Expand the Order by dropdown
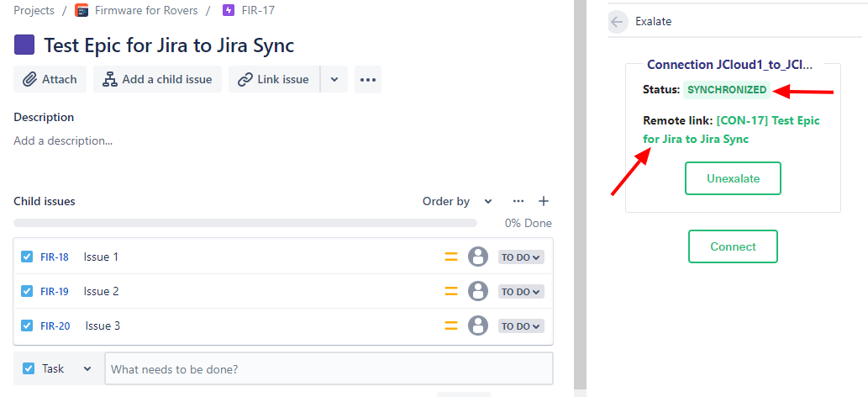Screen dimensions: 868x397 [457, 201]
